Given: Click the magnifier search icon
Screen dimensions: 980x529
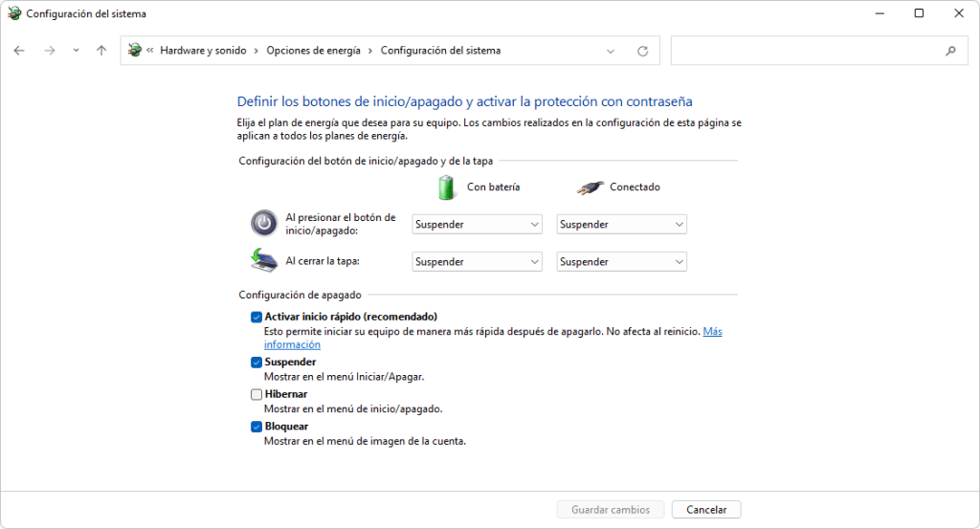Looking at the screenshot, I should click(x=950, y=52).
